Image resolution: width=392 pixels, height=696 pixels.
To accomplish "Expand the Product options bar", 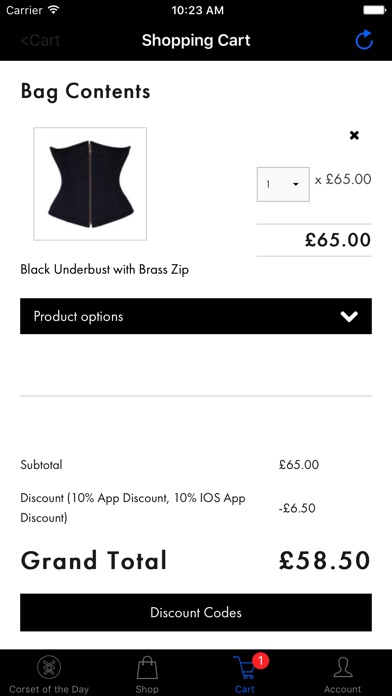I will coord(196,316).
